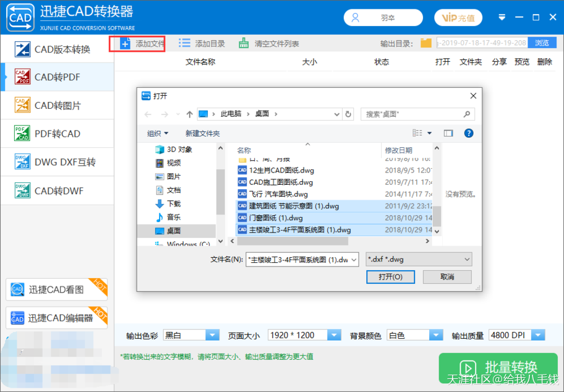Screen dimensions: 564x392
Task: Click the 批量转换 button
Action: (498, 368)
